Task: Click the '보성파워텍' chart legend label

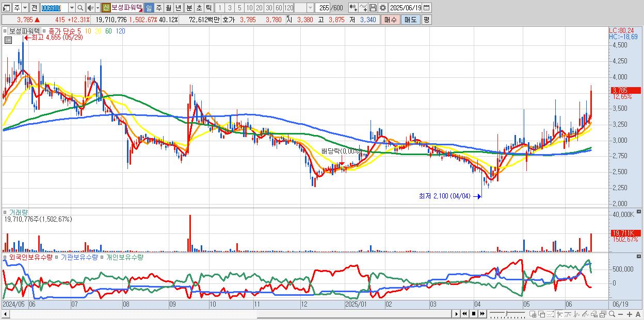Action: click(x=23, y=31)
